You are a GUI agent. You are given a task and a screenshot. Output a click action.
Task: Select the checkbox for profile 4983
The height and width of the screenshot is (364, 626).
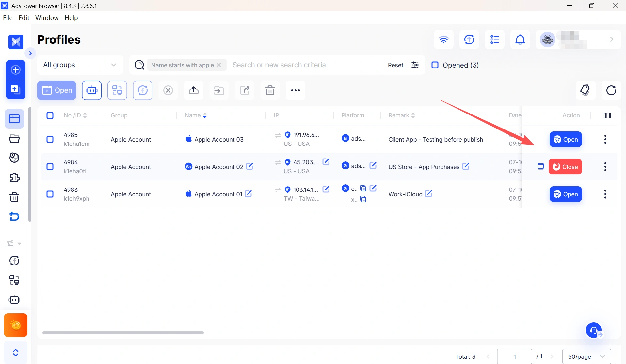[x=50, y=194]
